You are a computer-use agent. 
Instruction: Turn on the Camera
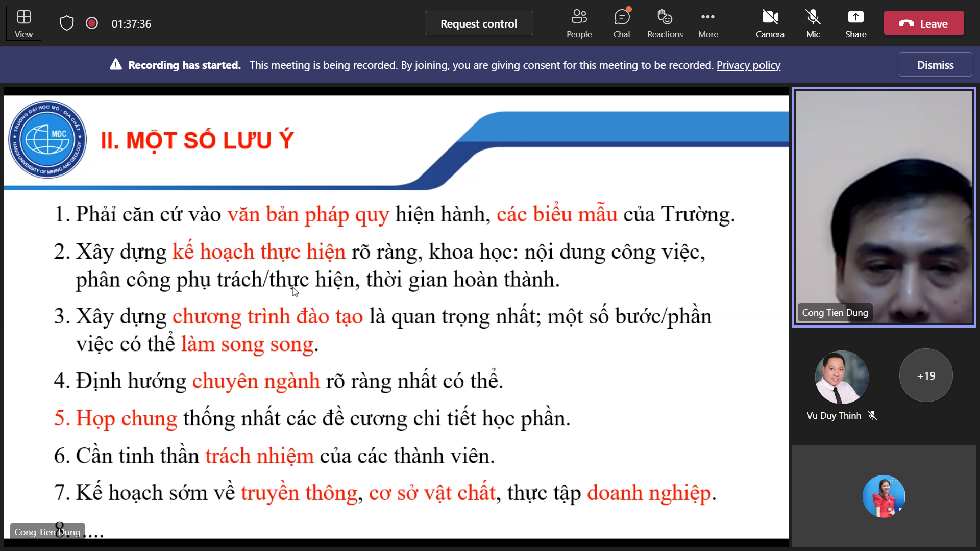770,23
